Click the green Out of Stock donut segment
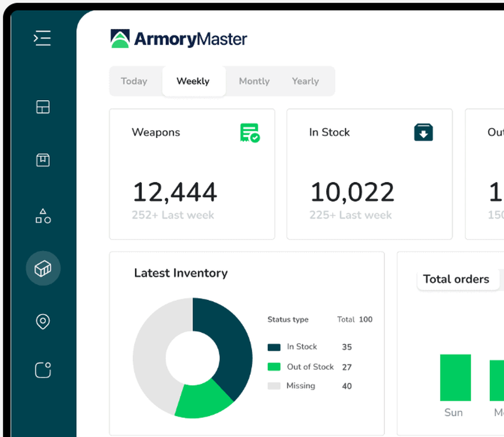 [204, 400]
